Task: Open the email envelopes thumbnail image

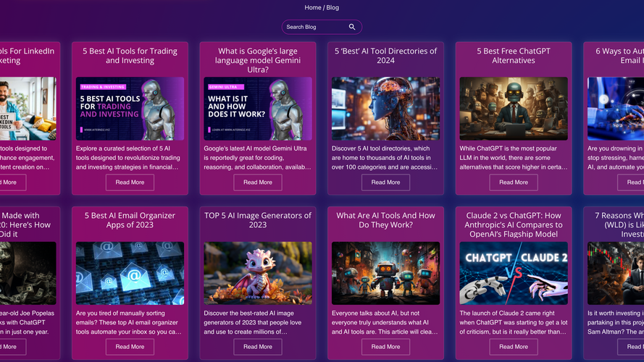Action: click(130, 274)
